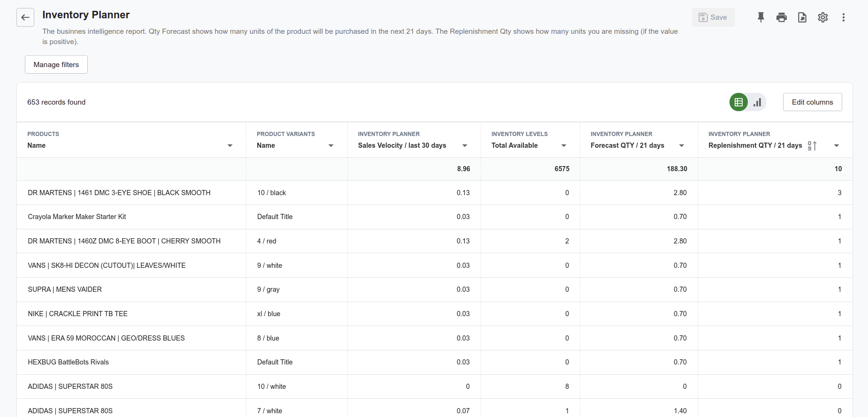Click Total Available 2 in CHERRY SMOOTH row
Screen dimensions: 868x417
[567, 241]
